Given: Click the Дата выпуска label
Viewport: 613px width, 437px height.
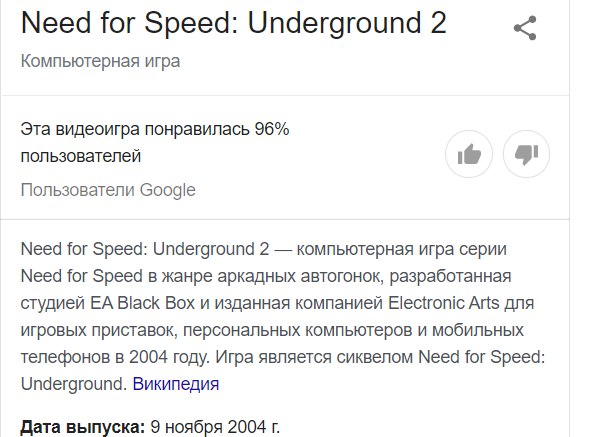Looking at the screenshot, I should coord(82,428).
